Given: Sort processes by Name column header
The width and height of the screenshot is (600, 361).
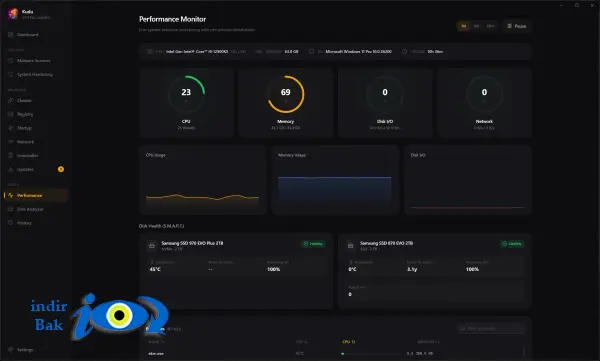Looking at the screenshot, I should [x=156, y=342].
